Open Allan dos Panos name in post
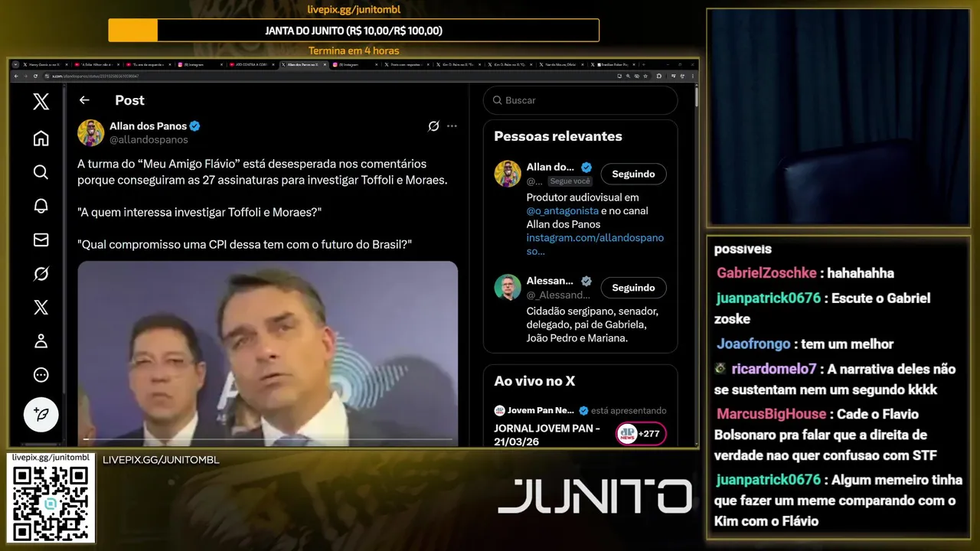This screenshot has width=980, height=551. click(149, 126)
